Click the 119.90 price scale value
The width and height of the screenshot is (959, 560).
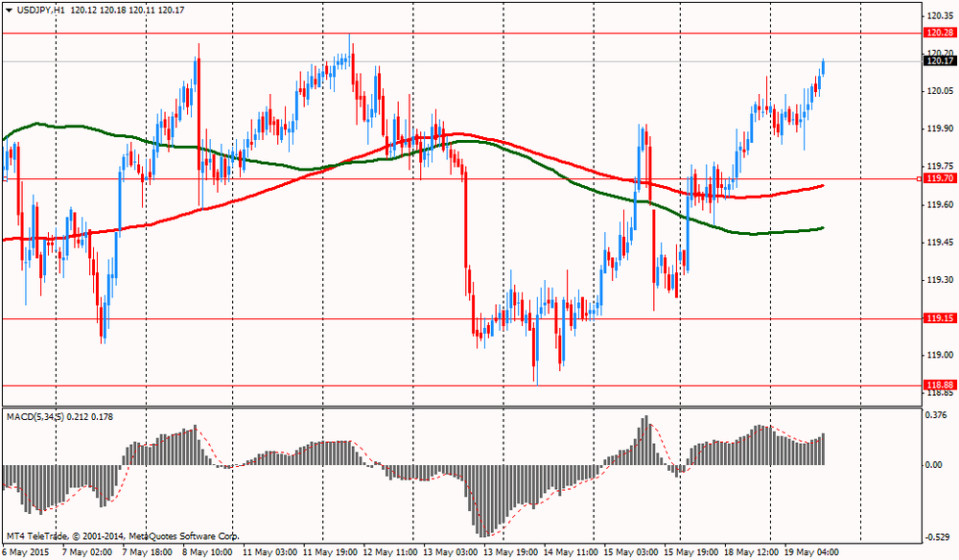pyautogui.click(x=941, y=129)
